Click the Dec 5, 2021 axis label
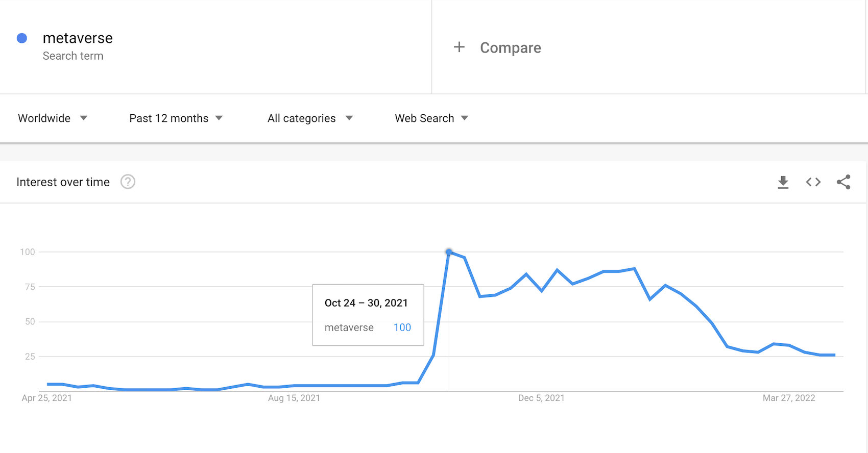This screenshot has width=868, height=453. pos(541,398)
